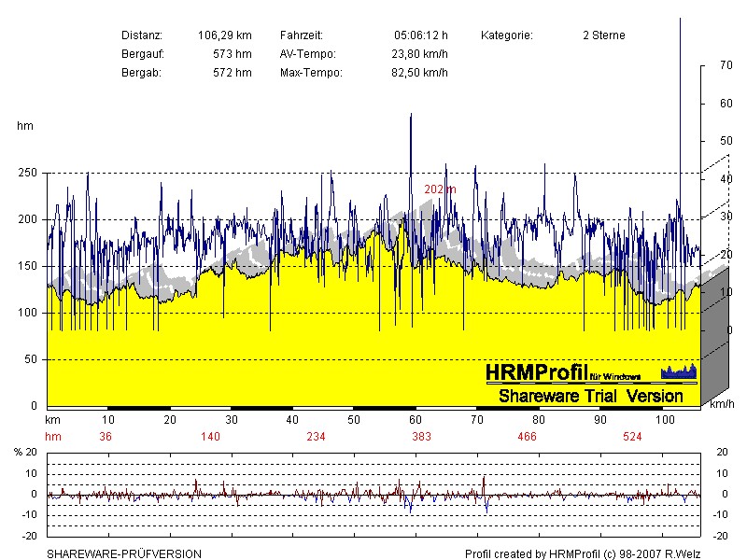Screen dimensions: 747x560
Task: Click the 50 km mark on distance axis
Action: pos(353,421)
